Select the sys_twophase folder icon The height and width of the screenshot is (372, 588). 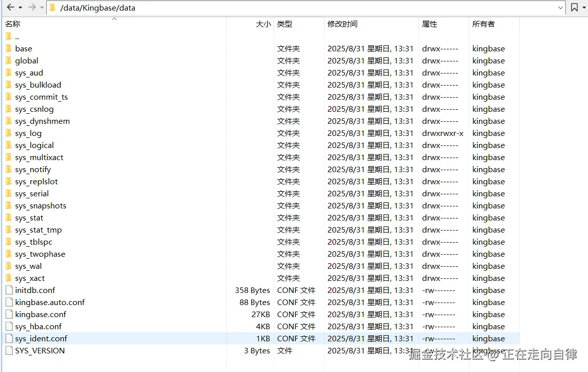click(x=9, y=254)
